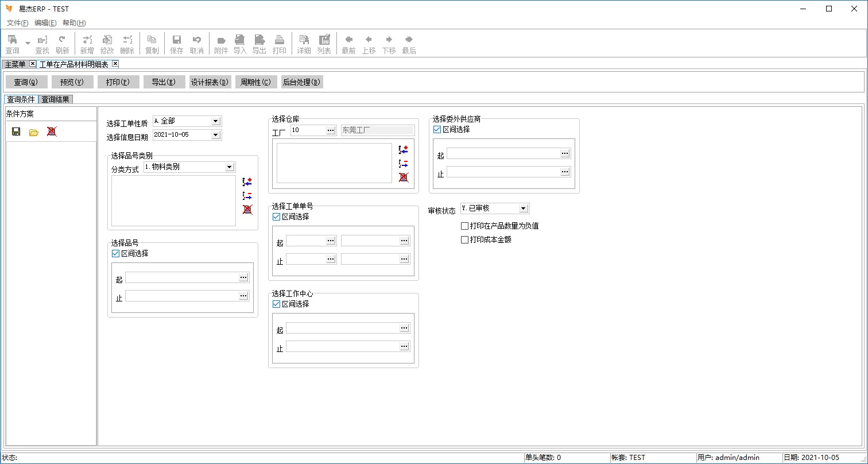Click the 选择品号 start input field
This screenshot has height=464, width=868.
coord(181,278)
